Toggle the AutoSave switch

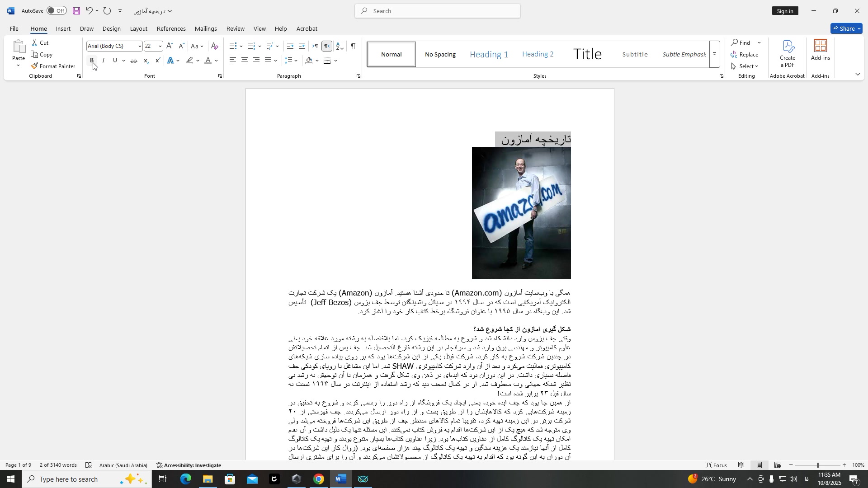(56, 11)
